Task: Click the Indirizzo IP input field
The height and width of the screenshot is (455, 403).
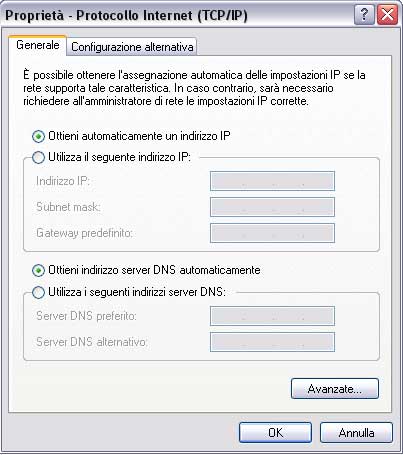Action: [272, 181]
